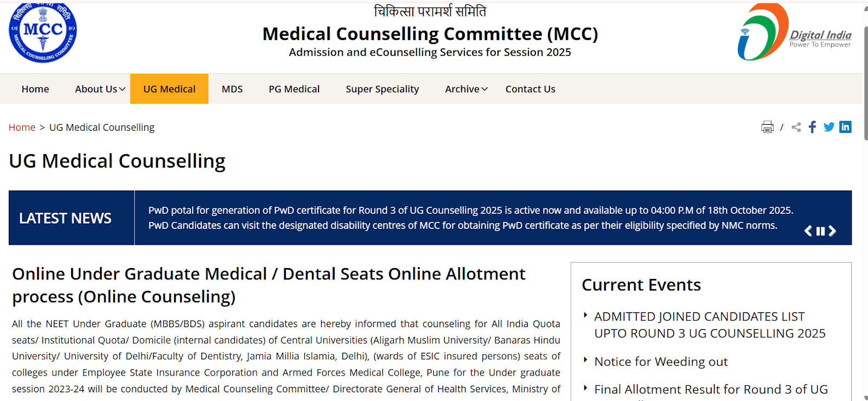Viewport: 868px width, 401px height.
Task: Expand the Notice for Weeding out item
Action: pos(661,361)
